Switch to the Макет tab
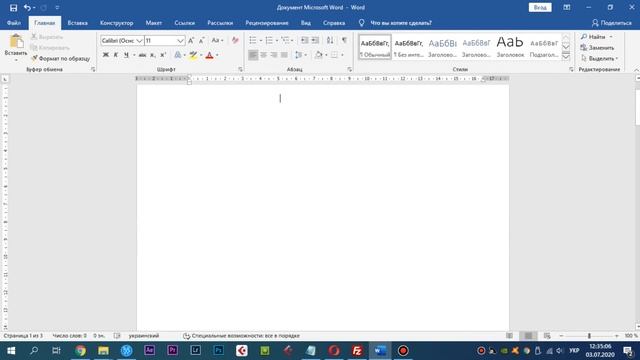The image size is (640, 360). pos(153,23)
